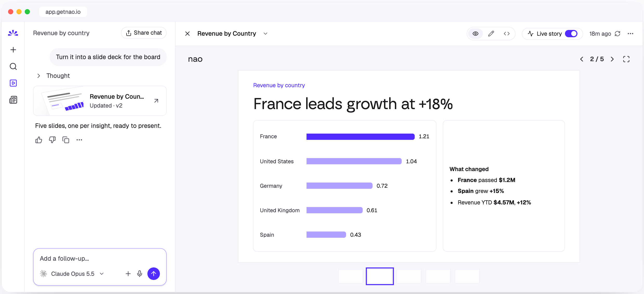Screen dimensions: 644x294
Task: Click the nao logo icon in sidebar
Action: [13, 33]
